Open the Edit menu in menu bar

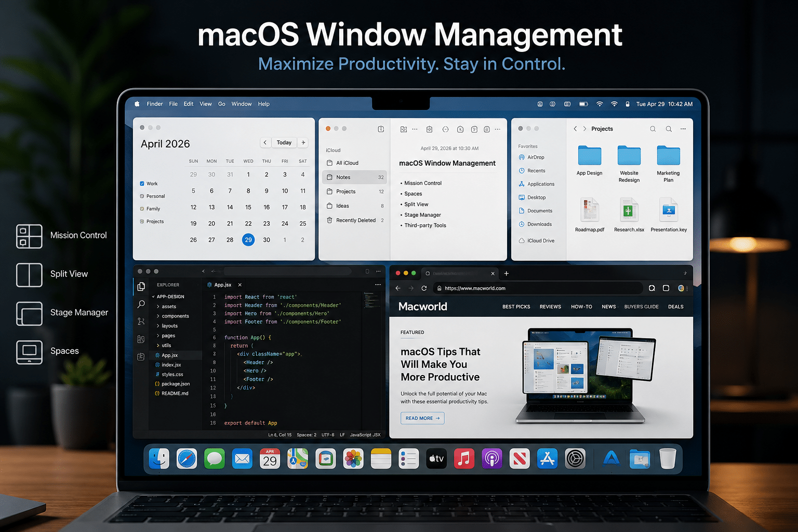(189, 104)
